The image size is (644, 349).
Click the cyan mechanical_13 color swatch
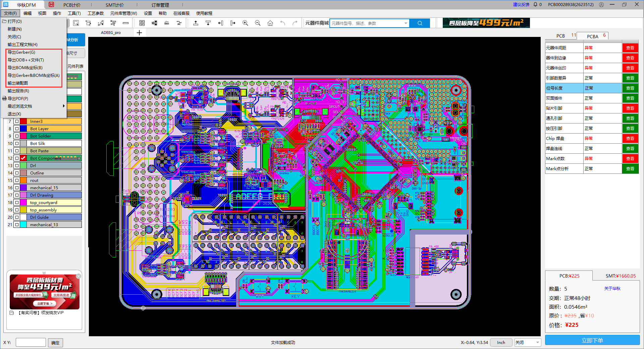[23, 225]
